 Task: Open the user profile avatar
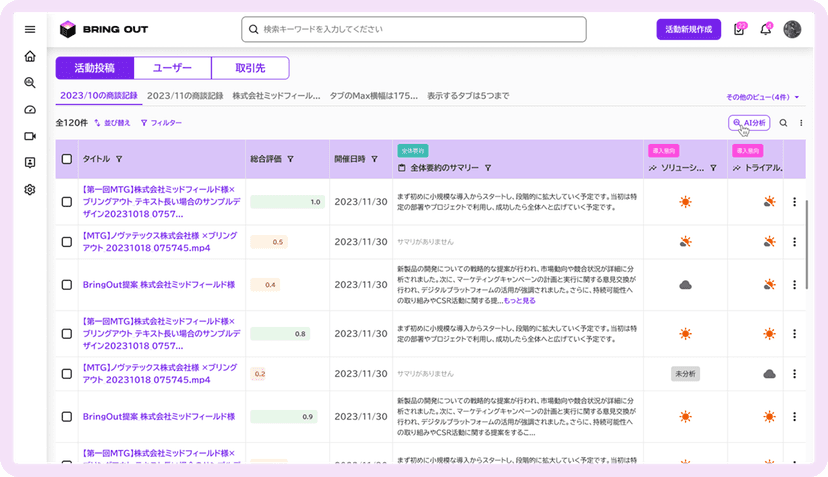tap(792, 30)
